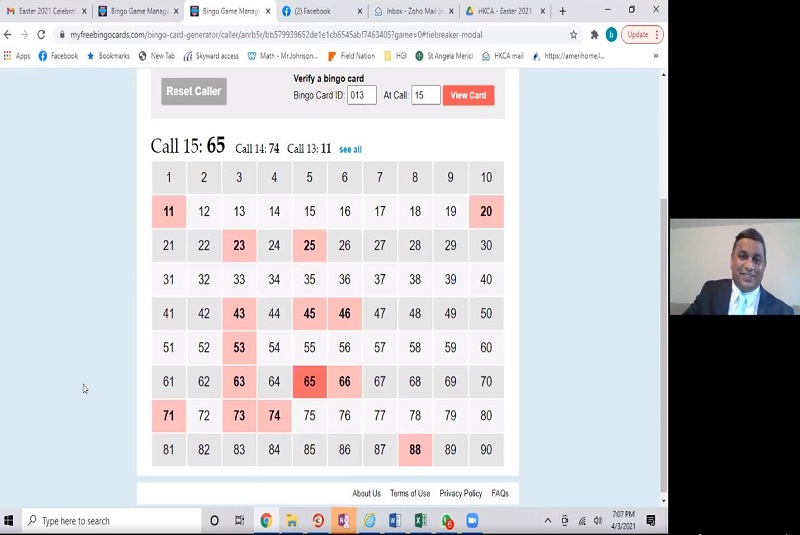This screenshot has width=800, height=535.
Task: Click the 'see all' calls link
Action: point(350,149)
